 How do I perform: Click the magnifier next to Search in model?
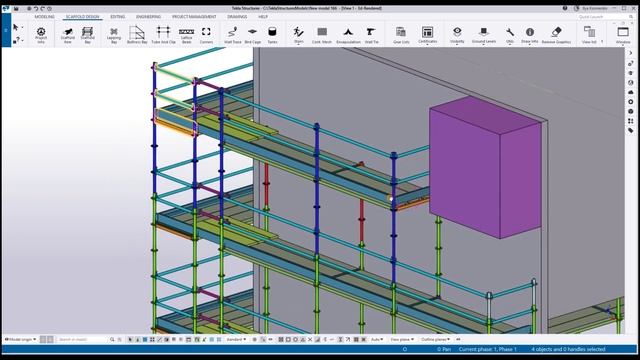click(112, 339)
